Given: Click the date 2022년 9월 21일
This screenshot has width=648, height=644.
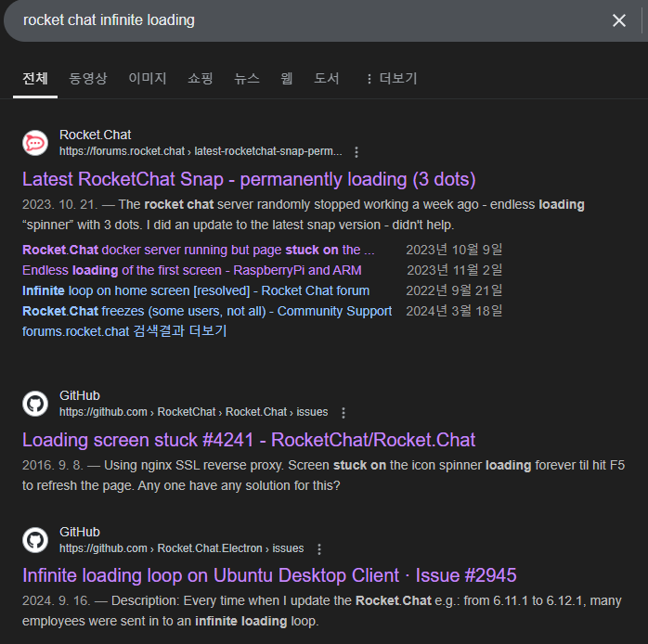Looking at the screenshot, I should click(454, 290).
